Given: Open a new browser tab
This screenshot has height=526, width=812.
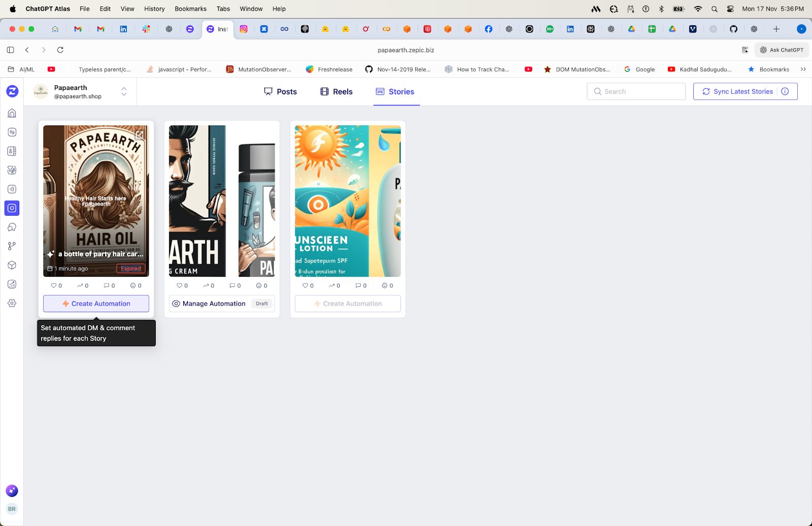Looking at the screenshot, I should pos(776,29).
